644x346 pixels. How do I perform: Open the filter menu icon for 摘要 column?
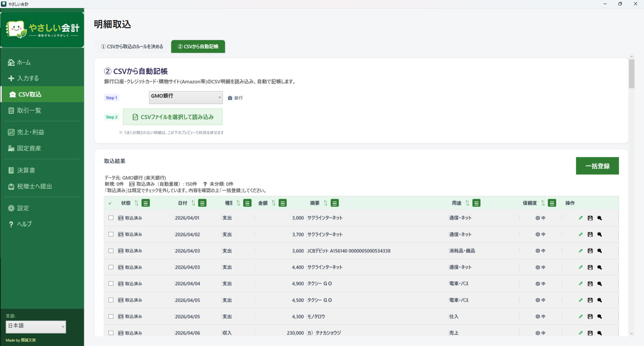tap(335, 203)
